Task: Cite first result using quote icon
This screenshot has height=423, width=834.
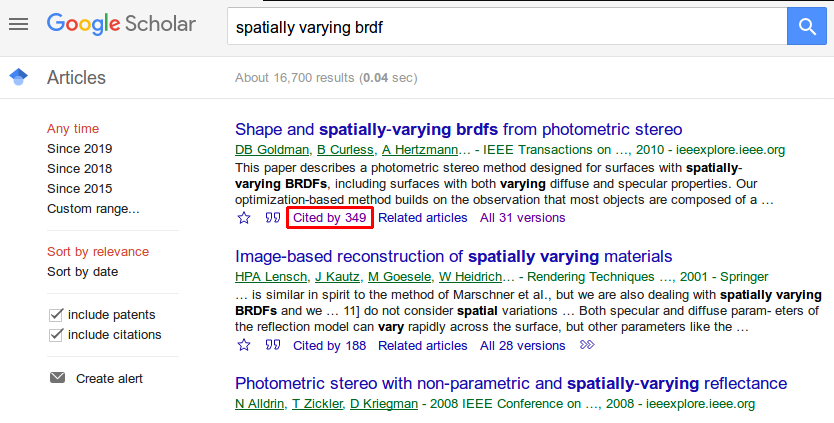Action: (x=272, y=218)
